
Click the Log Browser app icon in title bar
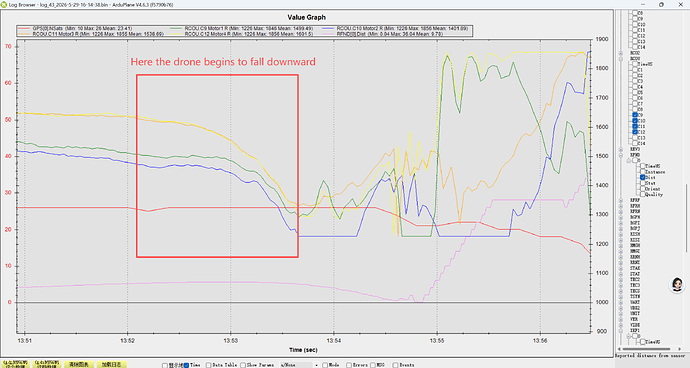(x=4, y=4)
